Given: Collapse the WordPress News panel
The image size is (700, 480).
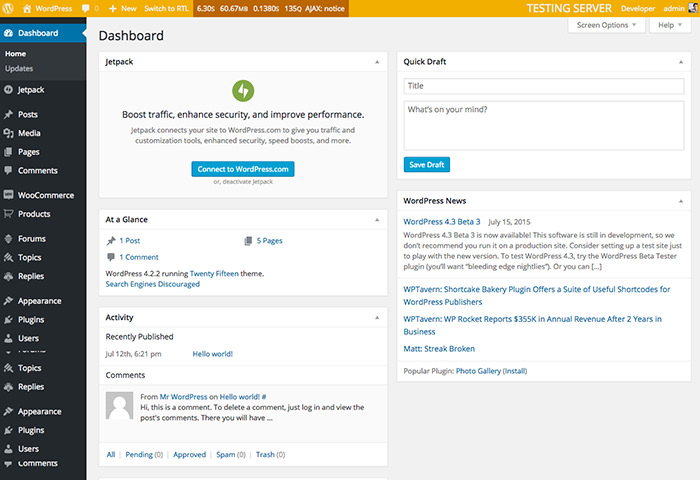Looking at the screenshot, I should pos(681,201).
